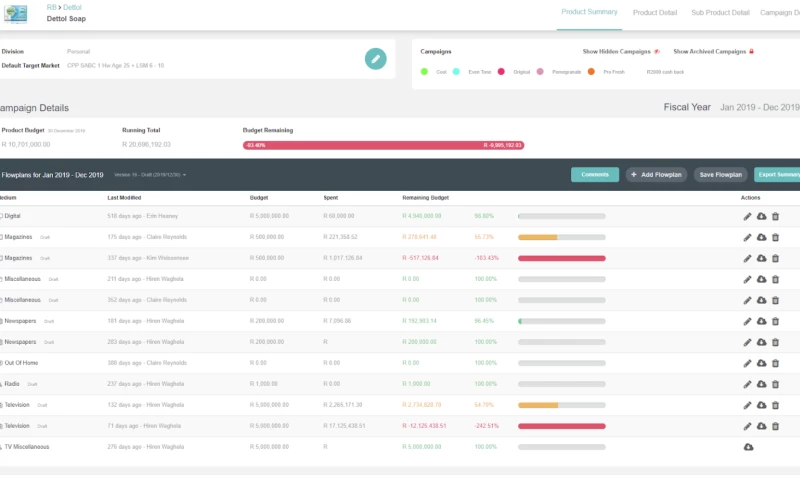Toggle Show Archived Campaigns
The width and height of the screenshot is (800, 480).
713,52
